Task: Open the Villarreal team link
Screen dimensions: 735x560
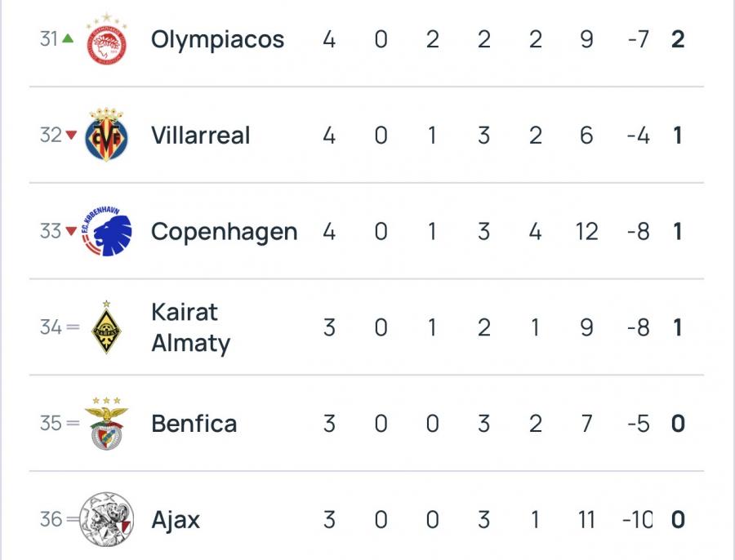Action: click(200, 136)
